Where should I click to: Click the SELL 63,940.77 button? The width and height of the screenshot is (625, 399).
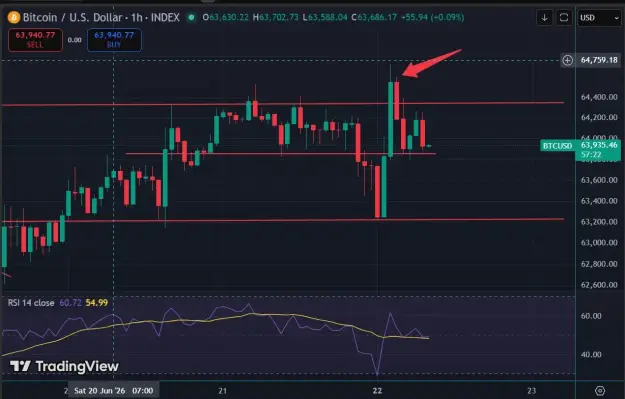tap(35, 40)
